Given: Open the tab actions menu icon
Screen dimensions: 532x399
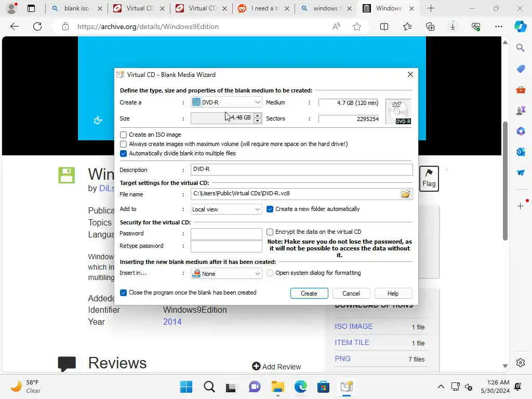Looking at the screenshot, I should coord(31,8).
